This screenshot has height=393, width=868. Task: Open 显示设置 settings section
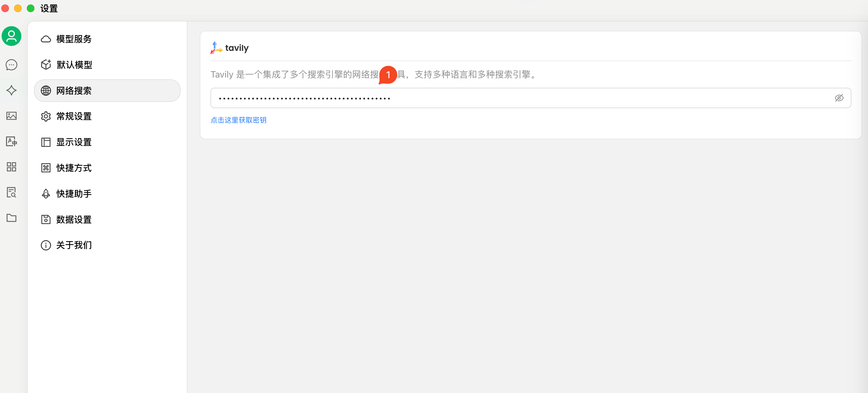pyautogui.click(x=74, y=142)
